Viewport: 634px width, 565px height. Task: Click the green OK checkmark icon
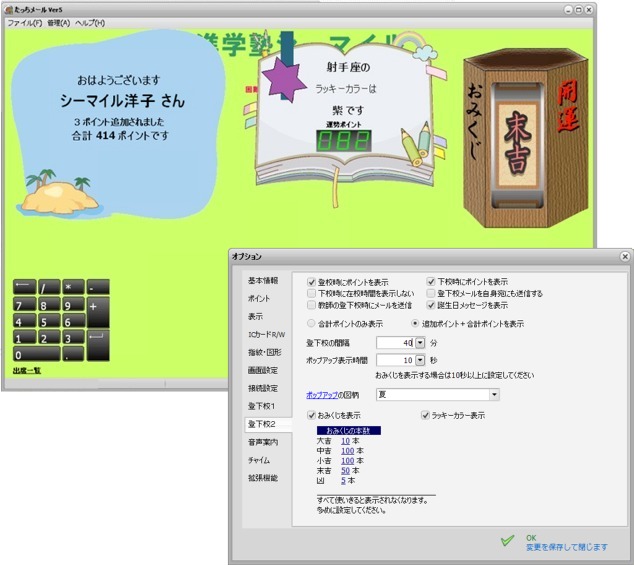(x=508, y=541)
